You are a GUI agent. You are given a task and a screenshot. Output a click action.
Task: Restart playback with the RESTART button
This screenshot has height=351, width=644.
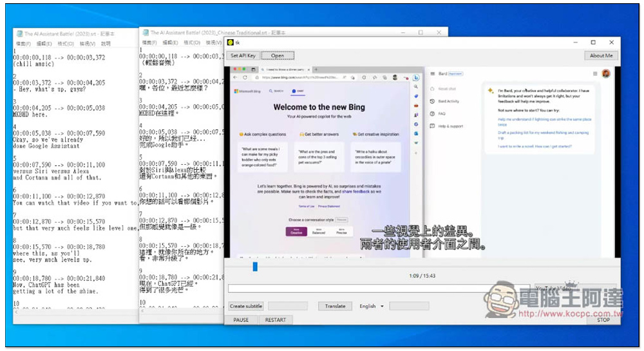tap(275, 320)
